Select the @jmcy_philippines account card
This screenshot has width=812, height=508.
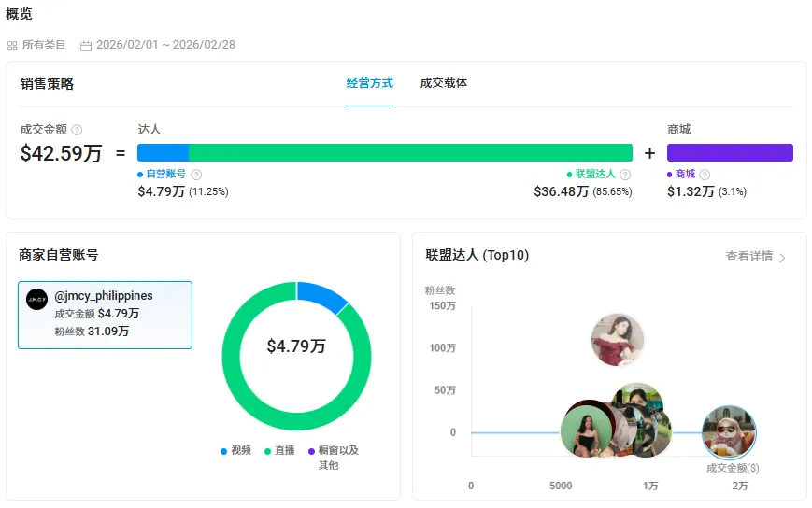pyautogui.click(x=105, y=315)
